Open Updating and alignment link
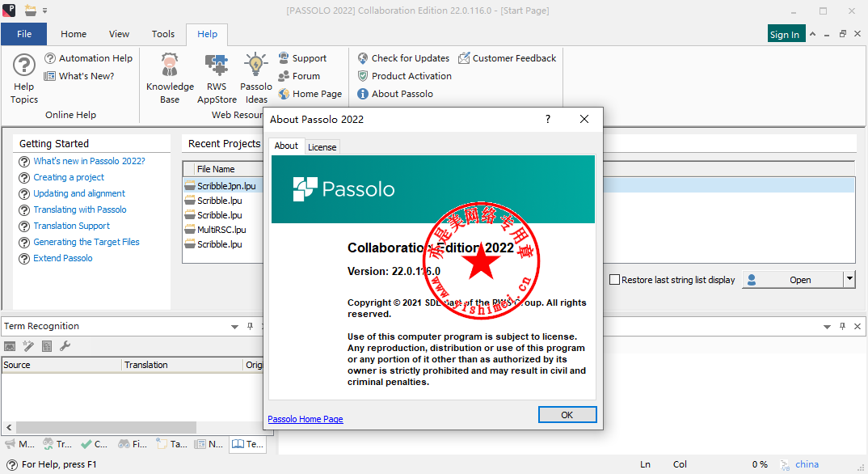Image resolution: width=868 pixels, height=474 pixels. (79, 193)
